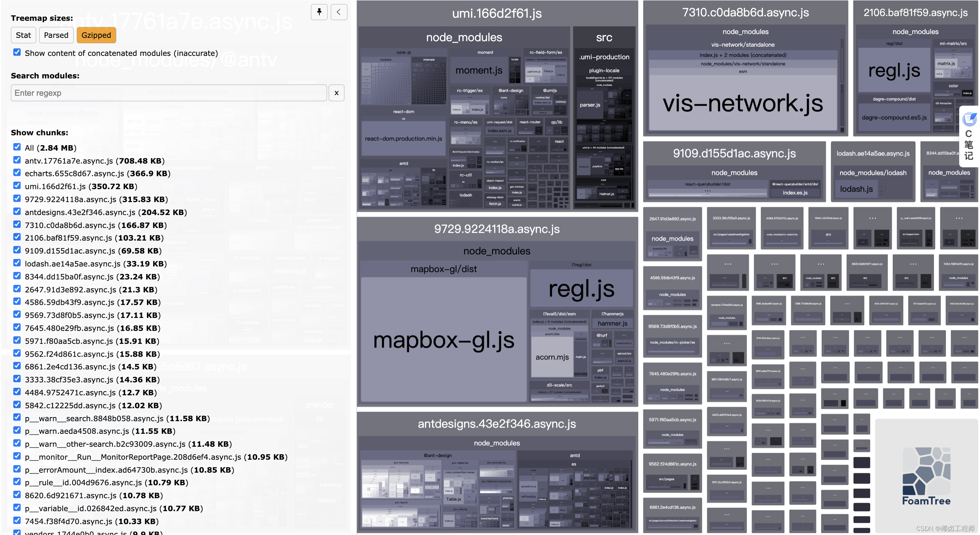Click the umi.166d2f61.js chunk header
980x535 pixels.
[x=497, y=14]
